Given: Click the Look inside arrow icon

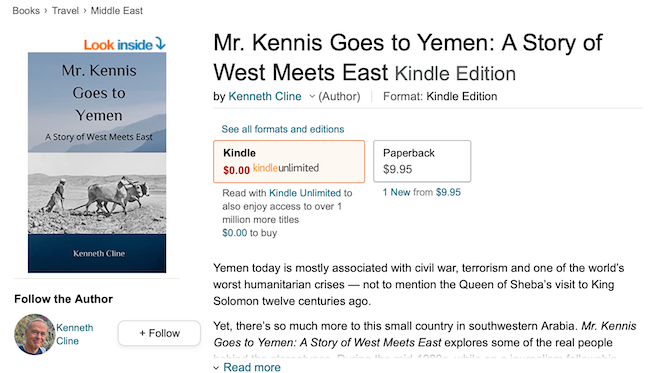Looking at the screenshot, I should click(160, 43).
